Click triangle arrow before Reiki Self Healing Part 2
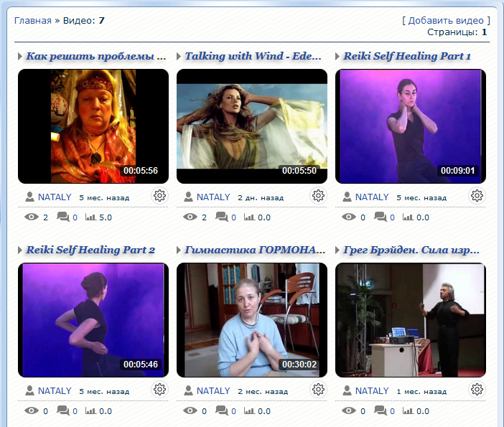The height and width of the screenshot is (427, 504). [x=20, y=250]
